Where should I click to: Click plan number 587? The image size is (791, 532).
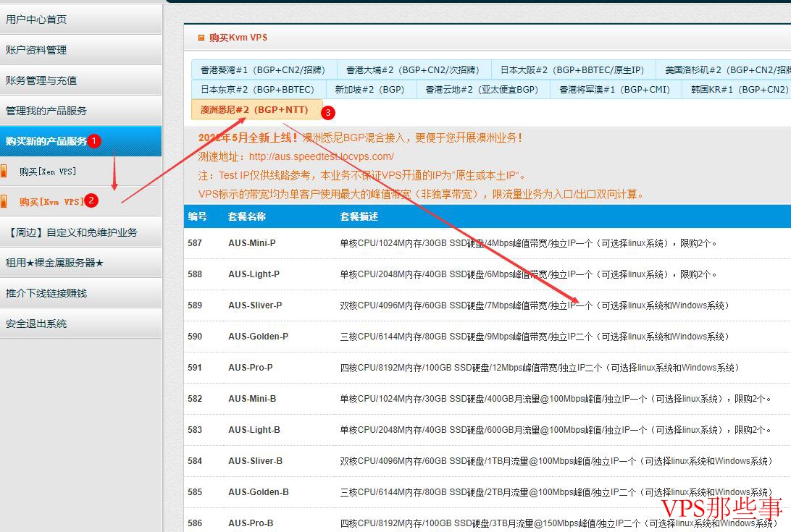tap(195, 243)
